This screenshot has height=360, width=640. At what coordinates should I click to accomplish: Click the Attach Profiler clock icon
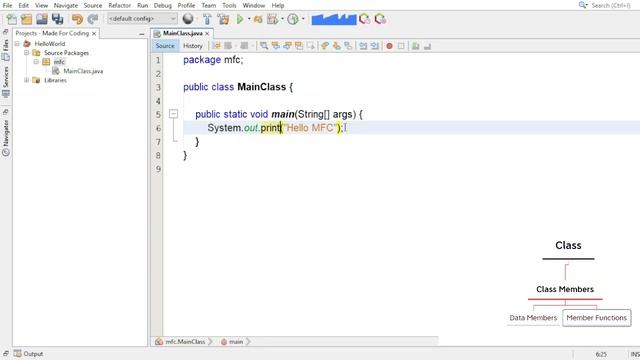click(x=293, y=19)
